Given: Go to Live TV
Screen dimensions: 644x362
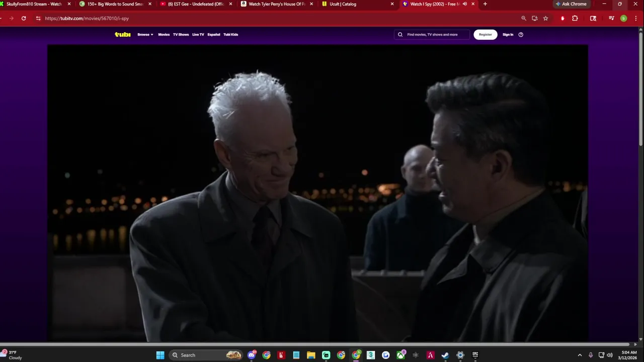Looking at the screenshot, I should [x=198, y=35].
